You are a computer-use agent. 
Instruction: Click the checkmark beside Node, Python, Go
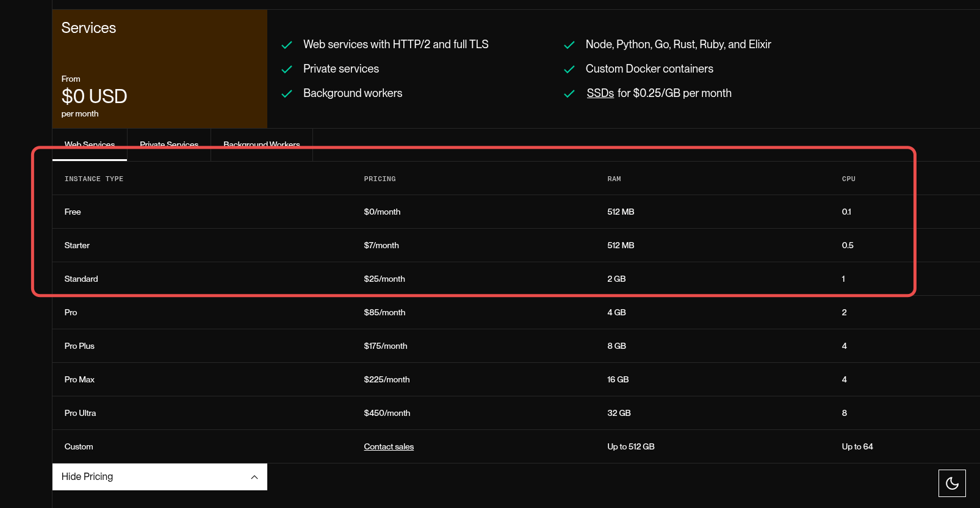point(569,45)
